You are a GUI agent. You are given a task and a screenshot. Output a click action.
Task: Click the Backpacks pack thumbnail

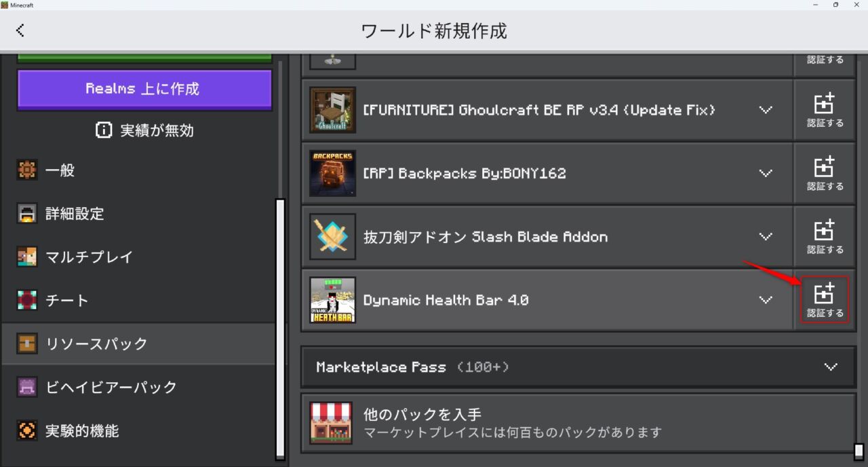point(332,173)
